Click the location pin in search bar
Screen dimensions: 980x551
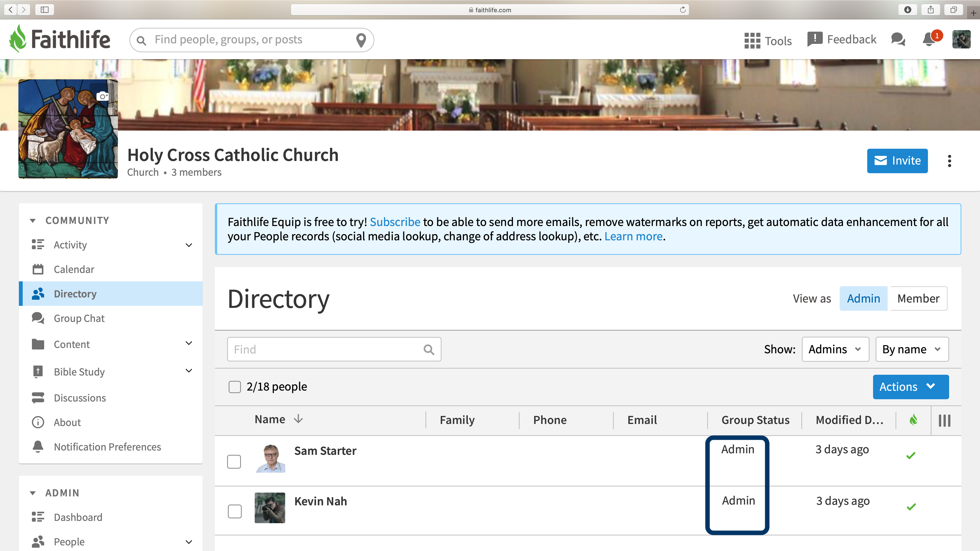pos(361,40)
